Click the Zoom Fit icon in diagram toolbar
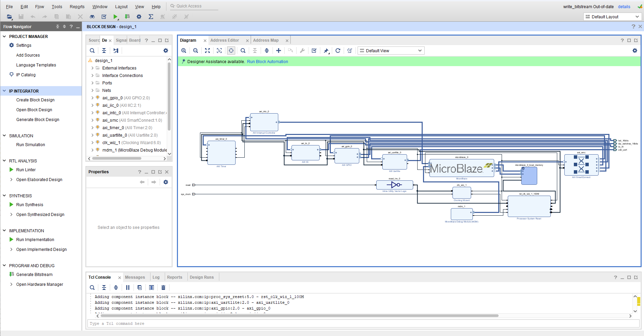This screenshot has height=336, width=644. pos(207,51)
